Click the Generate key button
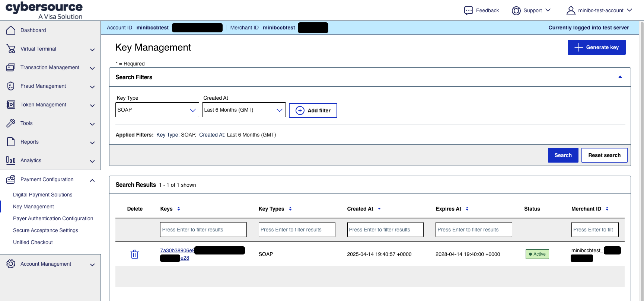The image size is (644, 301). pyautogui.click(x=596, y=47)
